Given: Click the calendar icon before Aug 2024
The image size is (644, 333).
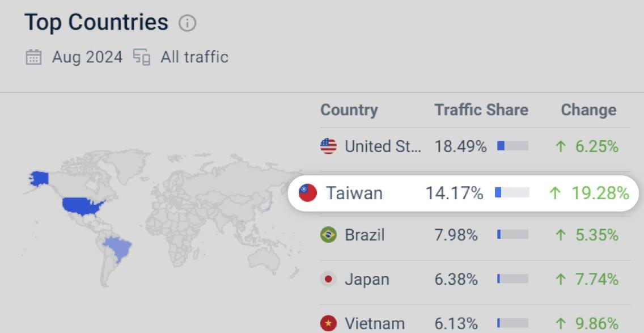Looking at the screenshot, I should pyautogui.click(x=33, y=57).
